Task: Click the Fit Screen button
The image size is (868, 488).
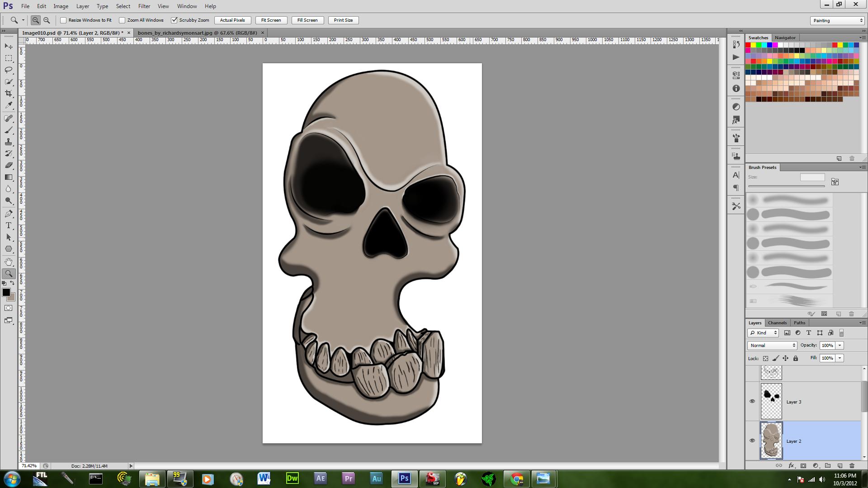Action: [x=271, y=20]
